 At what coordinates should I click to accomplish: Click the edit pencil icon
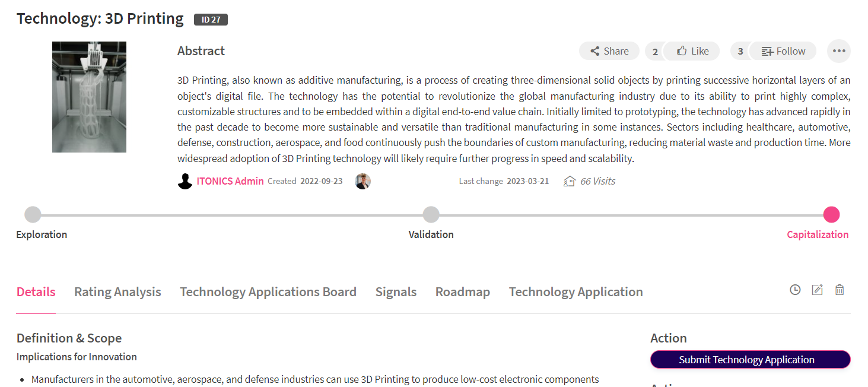(817, 290)
